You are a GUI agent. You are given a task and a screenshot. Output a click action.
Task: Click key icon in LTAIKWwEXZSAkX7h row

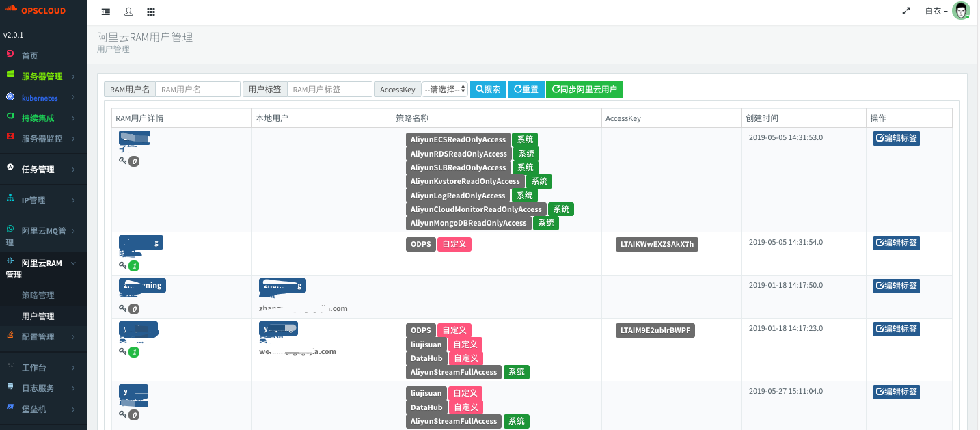[123, 265]
